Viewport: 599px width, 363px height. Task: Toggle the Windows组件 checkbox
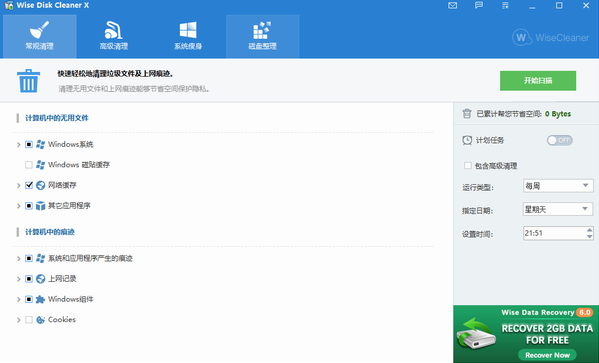pos(29,299)
